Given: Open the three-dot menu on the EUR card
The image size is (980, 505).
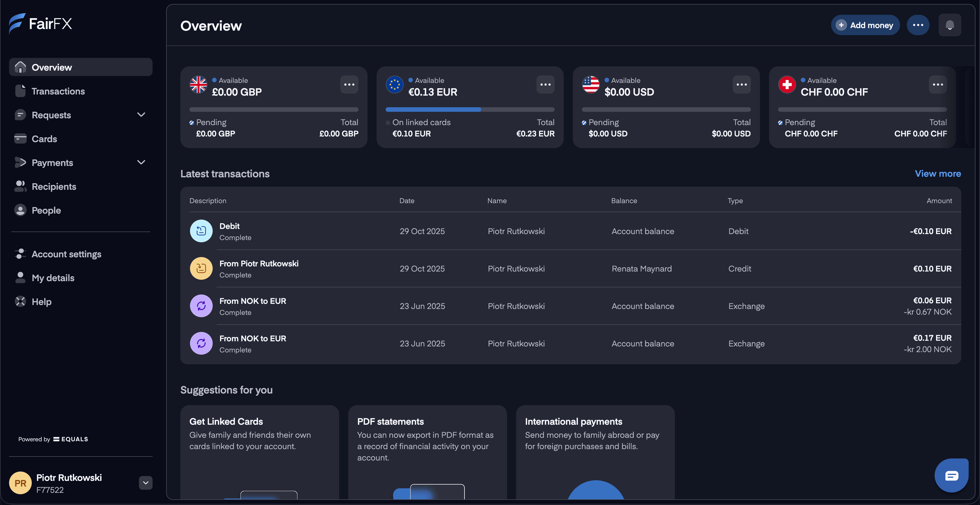Looking at the screenshot, I should tap(545, 84).
